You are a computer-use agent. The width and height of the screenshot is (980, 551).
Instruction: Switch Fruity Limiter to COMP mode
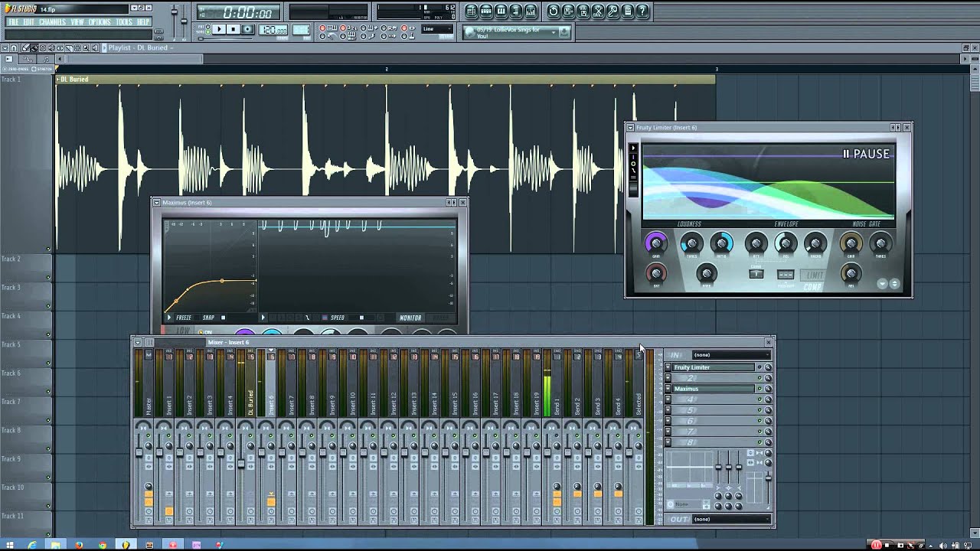coord(813,287)
